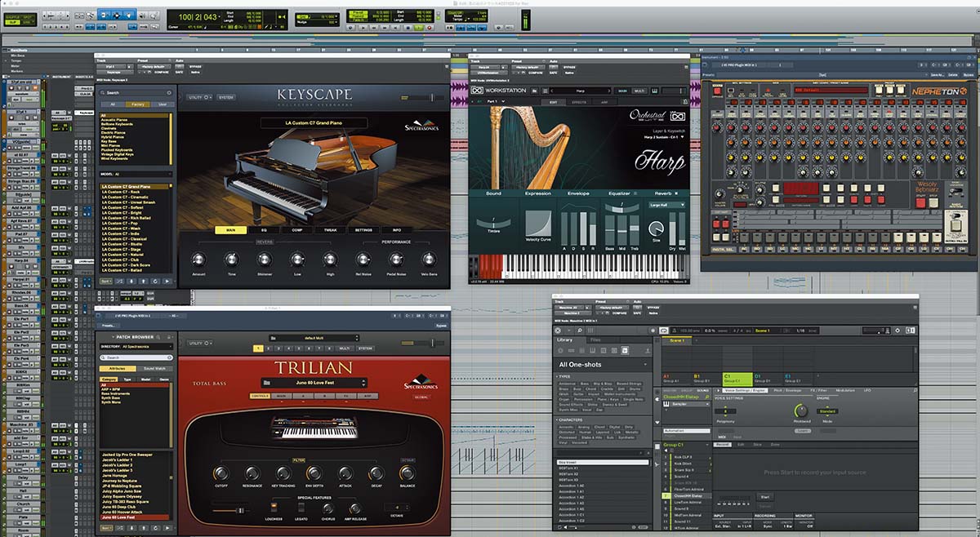Screen dimensions: 980x537
Task: Adjust the master volume slider in Keyscape
Action: 432,97
